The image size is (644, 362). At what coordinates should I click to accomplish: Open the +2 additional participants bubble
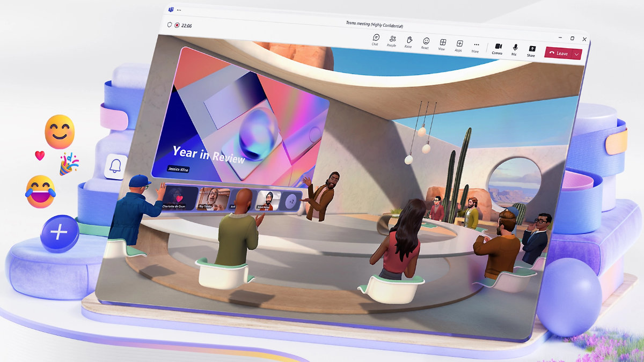[290, 201]
